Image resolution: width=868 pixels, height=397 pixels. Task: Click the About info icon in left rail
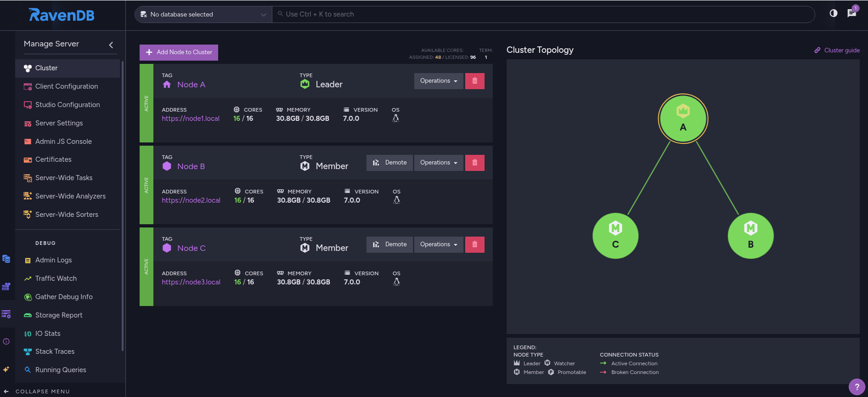(x=6, y=341)
